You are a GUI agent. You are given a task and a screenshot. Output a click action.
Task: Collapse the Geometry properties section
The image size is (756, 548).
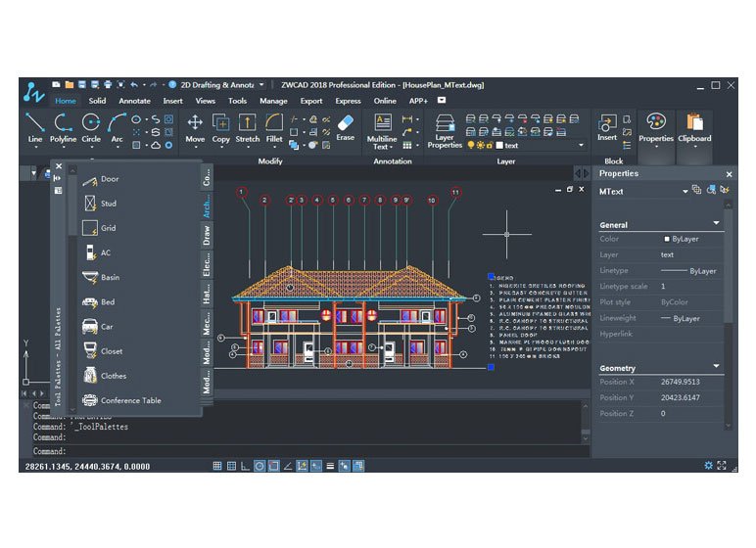click(x=716, y=366)
